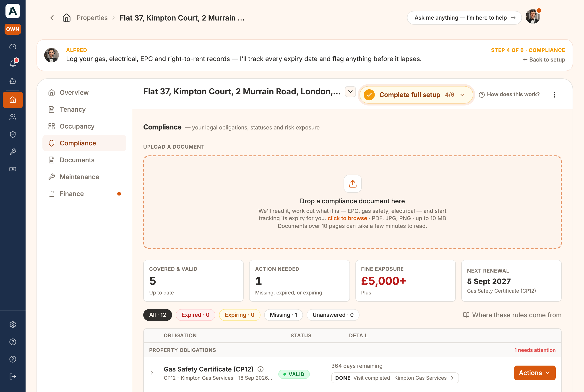Filter by Expiring · 0
The image size is (584, 392).
240,315
